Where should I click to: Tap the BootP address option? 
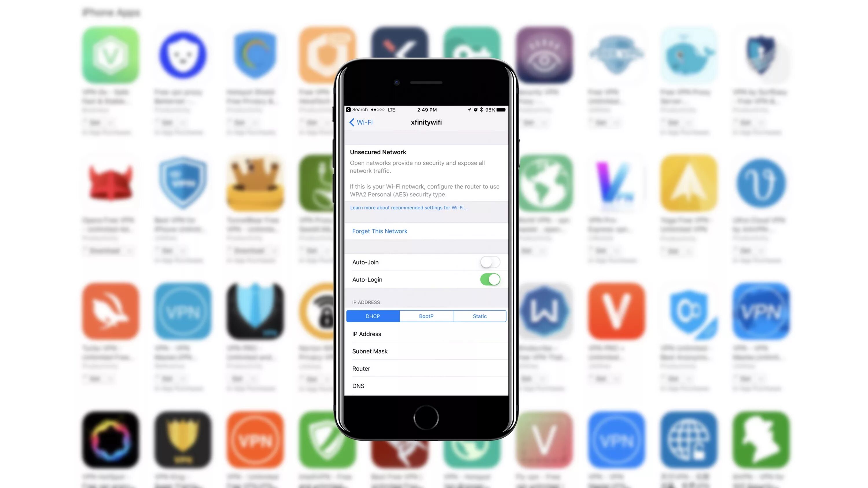coord(426,316)
